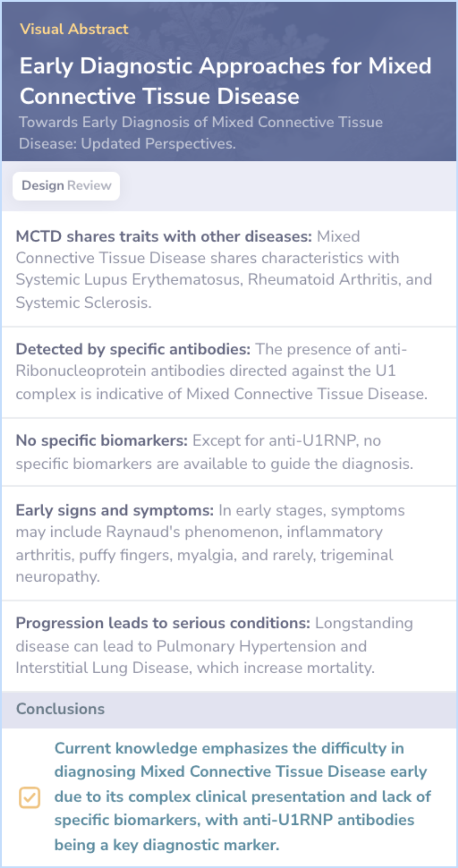Viewport: 458px width, 868px height.
Task: Select the "MCTD shares traits with other diseases" heading
Action: 164,236
